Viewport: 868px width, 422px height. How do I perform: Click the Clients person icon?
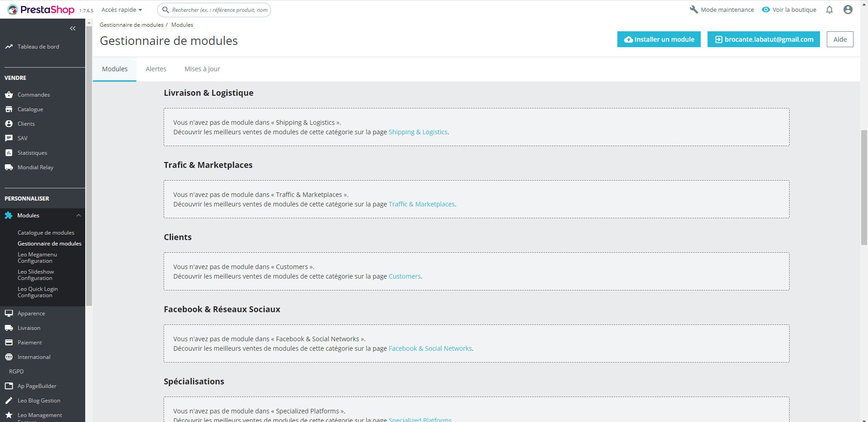pos(9,124)
